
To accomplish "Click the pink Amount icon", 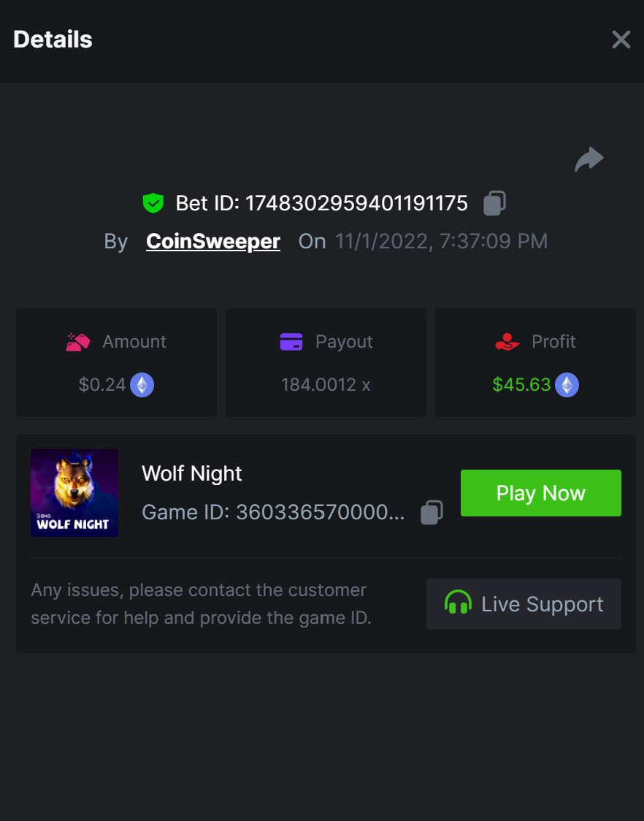I will coord(78,342).
